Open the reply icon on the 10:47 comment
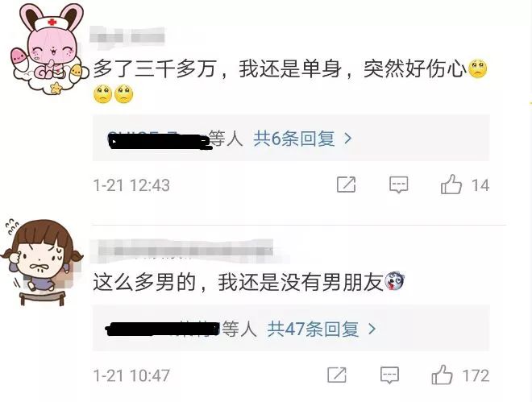The image size is (532, 402). point(389,375)
